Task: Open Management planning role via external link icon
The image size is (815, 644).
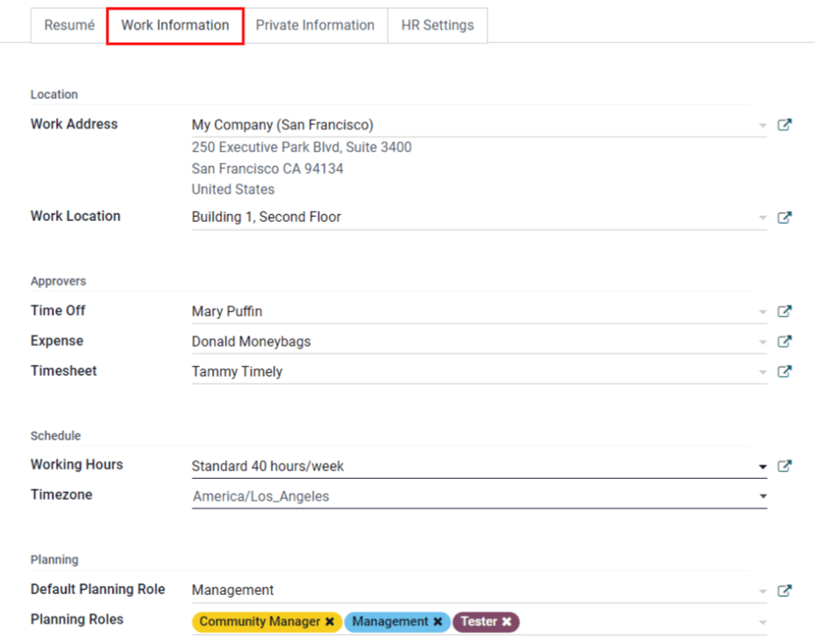Action: [784, 590]
